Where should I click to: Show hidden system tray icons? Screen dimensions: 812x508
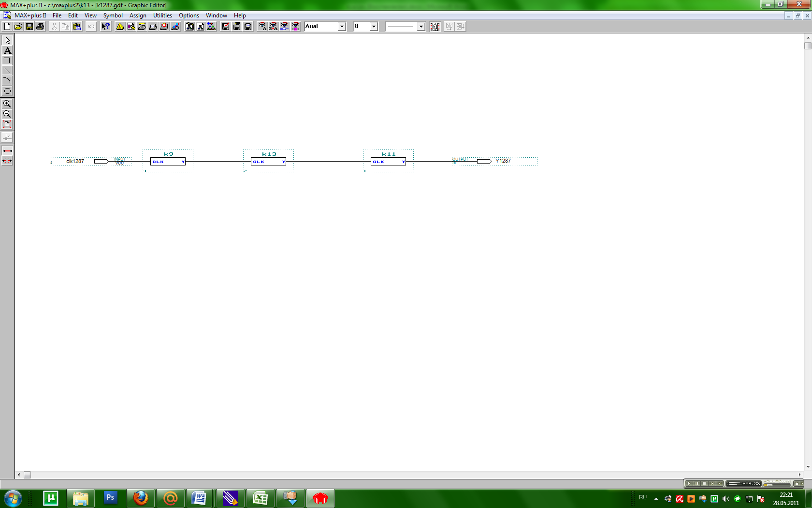656,498
